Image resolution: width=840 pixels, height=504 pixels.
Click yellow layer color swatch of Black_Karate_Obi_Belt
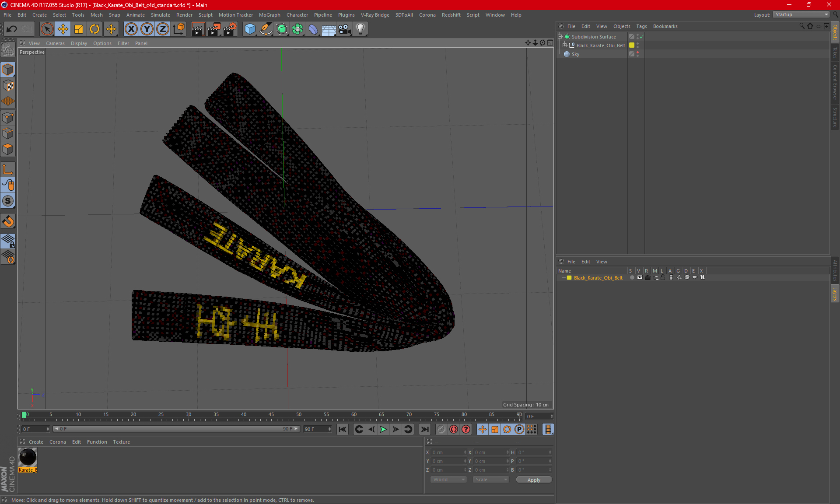(632, 45)
